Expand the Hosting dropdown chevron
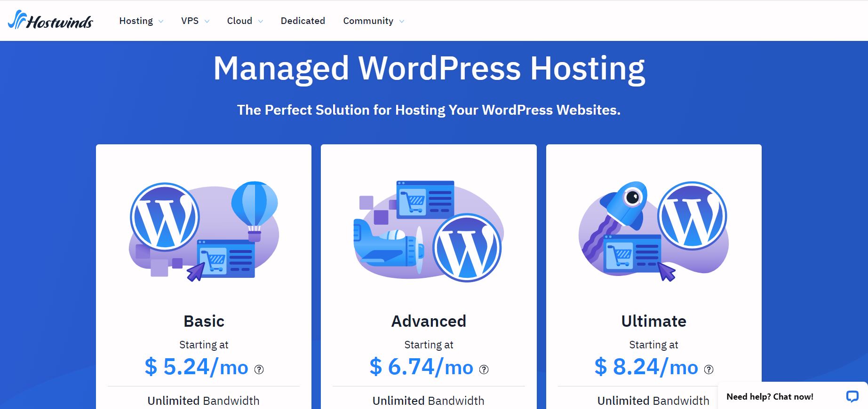This screenshot has height=409, width=868. click(x=161, y=22)
